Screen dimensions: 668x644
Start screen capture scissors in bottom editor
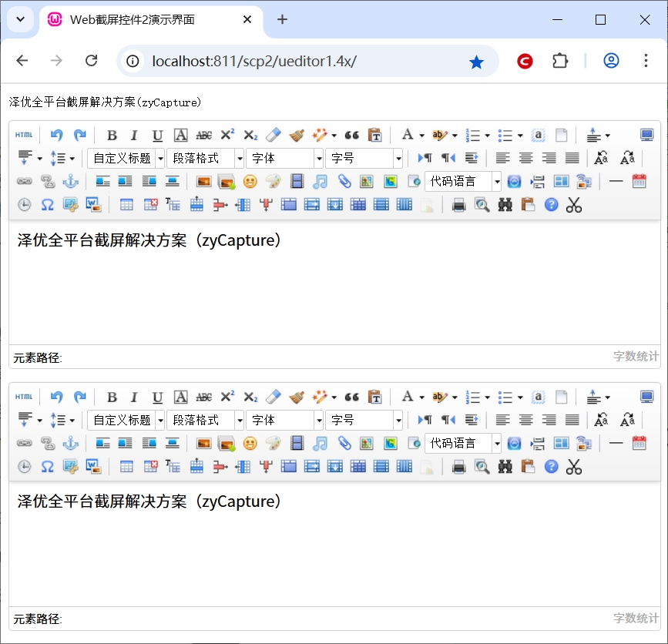click(x=574, y=466)
